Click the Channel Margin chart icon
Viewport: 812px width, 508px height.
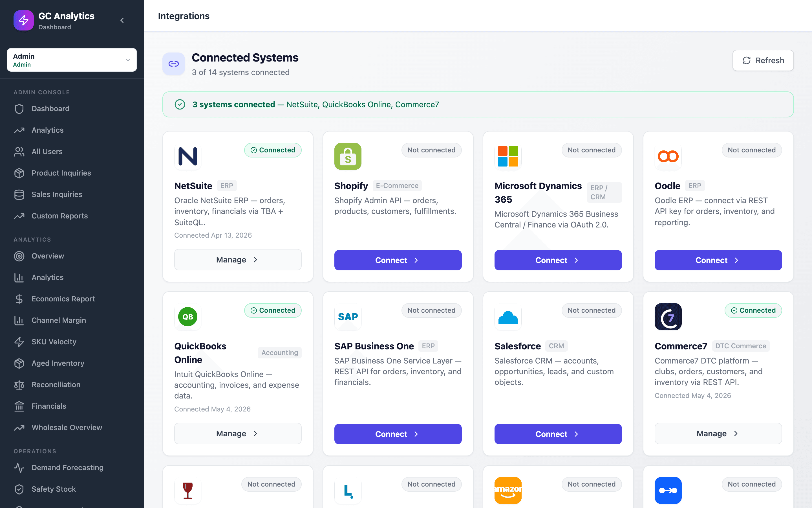pyautogui.click(x=19, y=320)
